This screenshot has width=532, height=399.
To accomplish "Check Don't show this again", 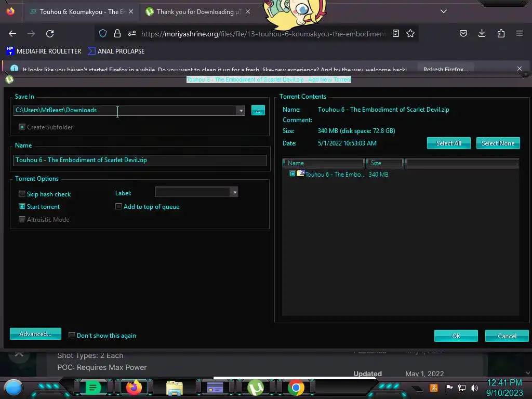I will (x=72, y=335).
